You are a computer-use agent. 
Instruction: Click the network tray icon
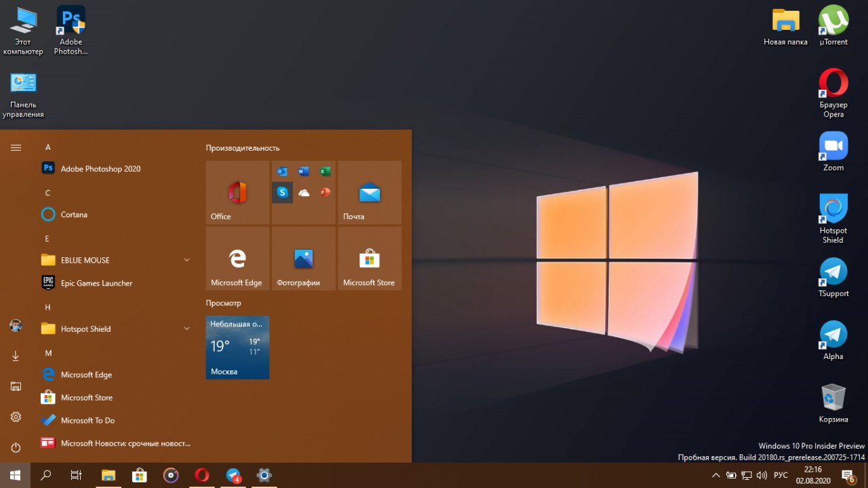tap(747, 475)
